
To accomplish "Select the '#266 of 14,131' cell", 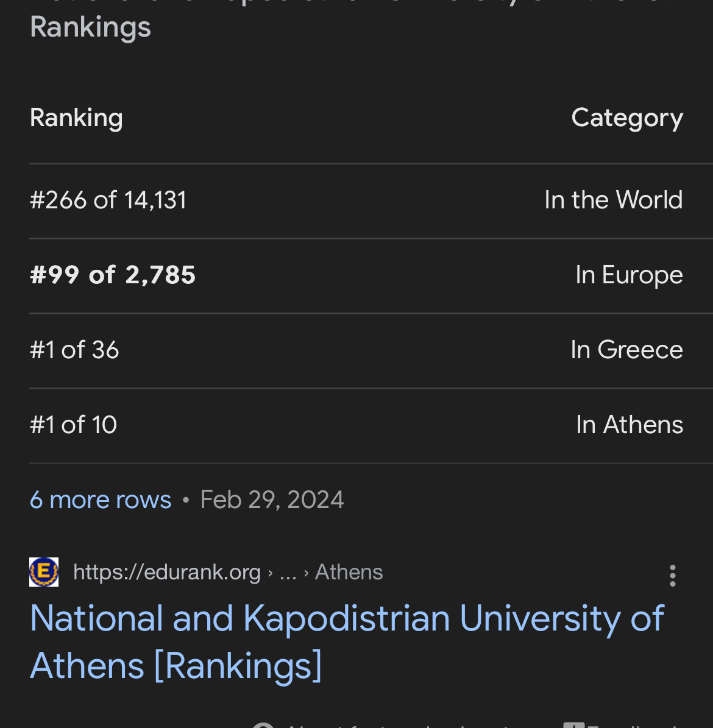I will 108,200.
